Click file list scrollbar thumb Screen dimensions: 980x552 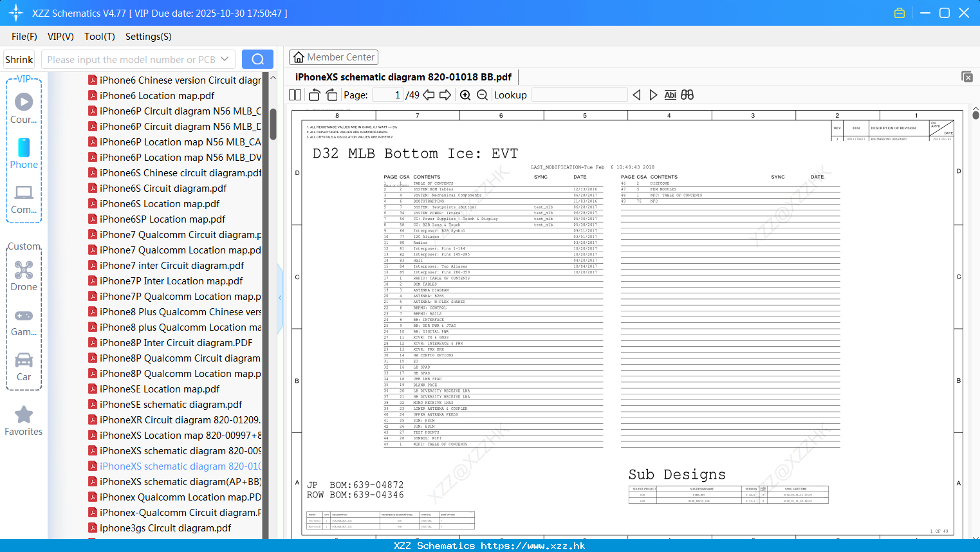[x=273, y=124]
